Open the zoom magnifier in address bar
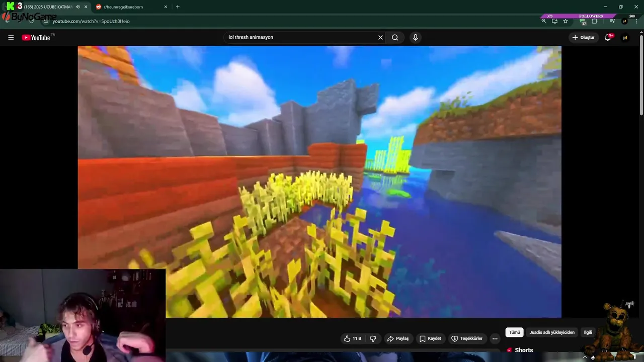This screenshot has height=362, width=644. point(543,21)
